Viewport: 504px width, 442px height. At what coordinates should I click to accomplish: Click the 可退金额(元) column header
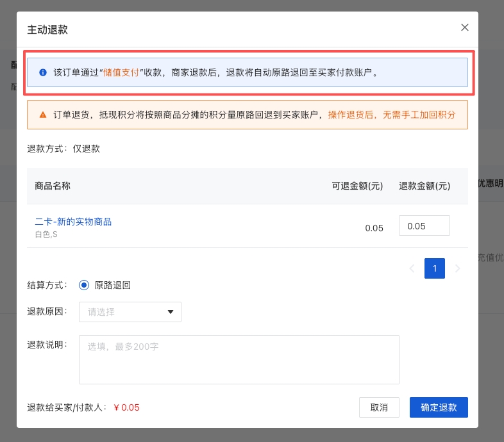(357, 186)
